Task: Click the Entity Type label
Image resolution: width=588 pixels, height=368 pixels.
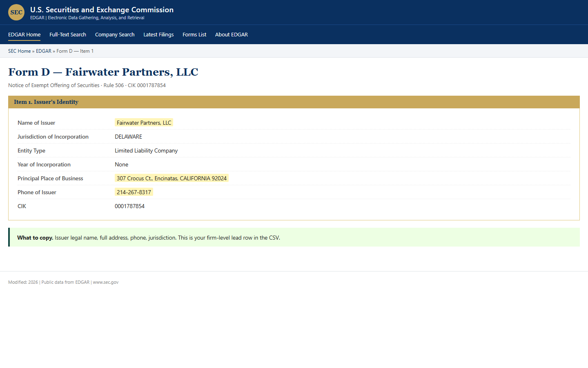Action: point(31,150)
